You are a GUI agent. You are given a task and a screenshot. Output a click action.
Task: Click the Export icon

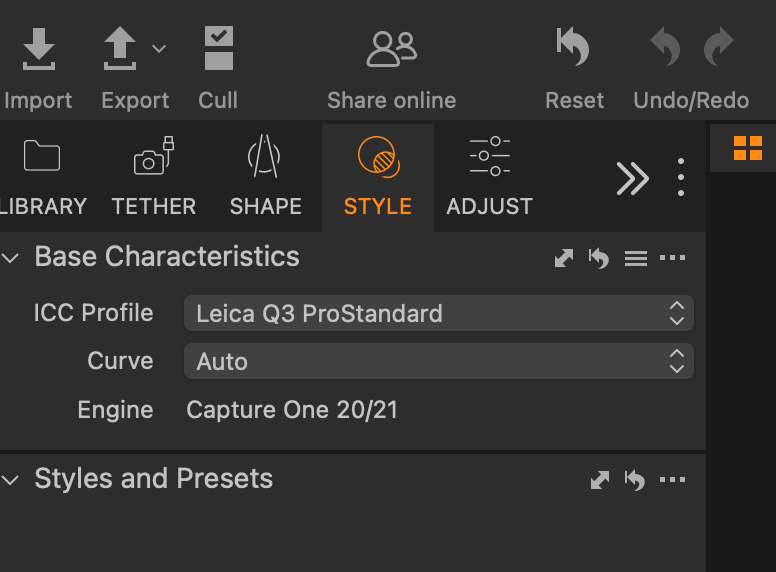(120, 49)
